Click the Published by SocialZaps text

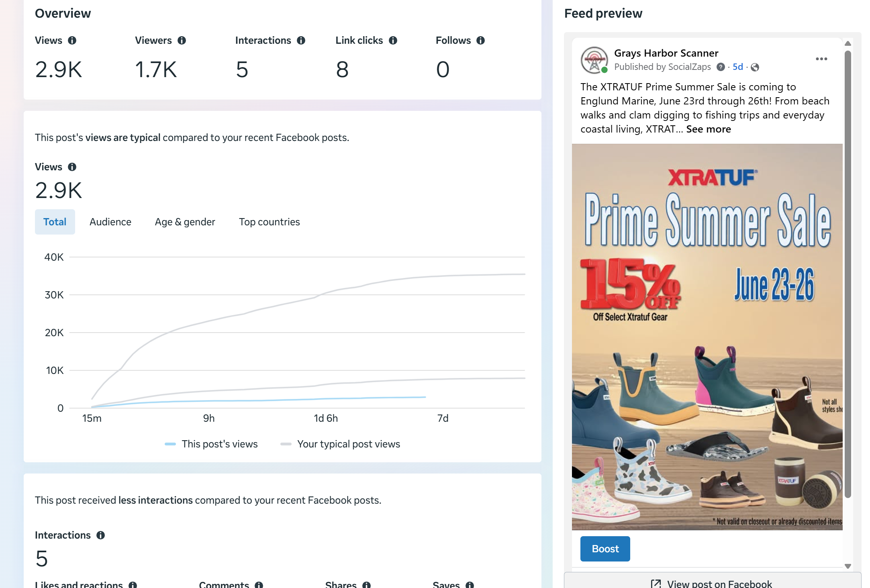663,67
